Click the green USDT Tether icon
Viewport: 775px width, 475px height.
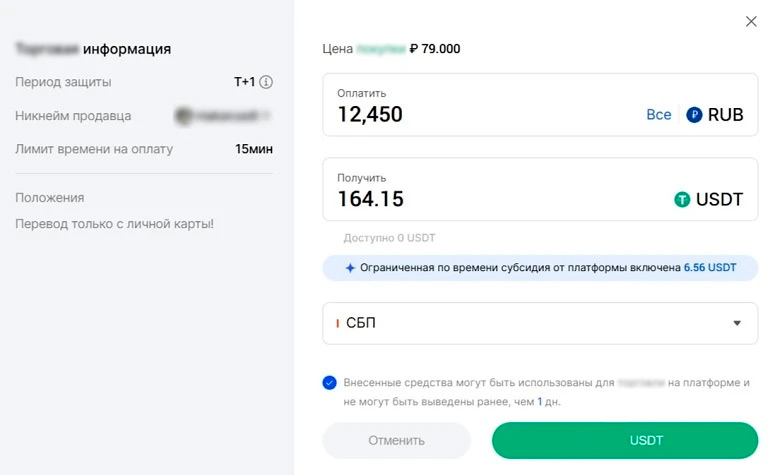click(x=683, y=199)
